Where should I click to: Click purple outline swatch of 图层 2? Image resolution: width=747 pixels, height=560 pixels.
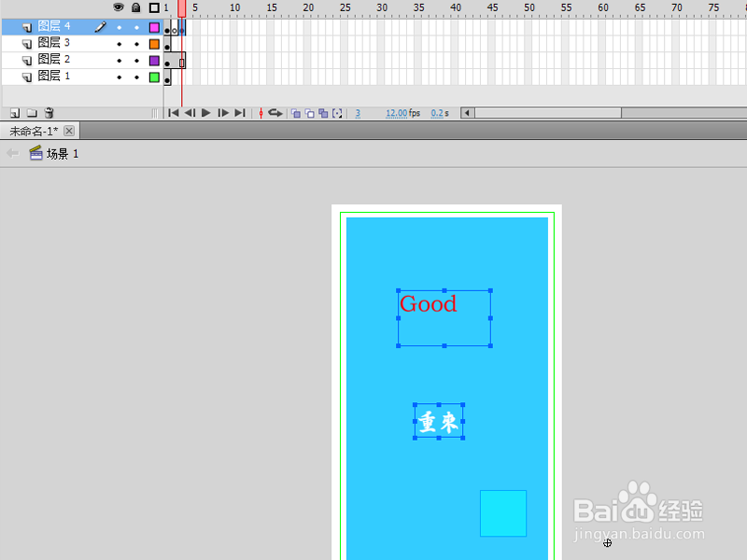(x=154, y=61)
